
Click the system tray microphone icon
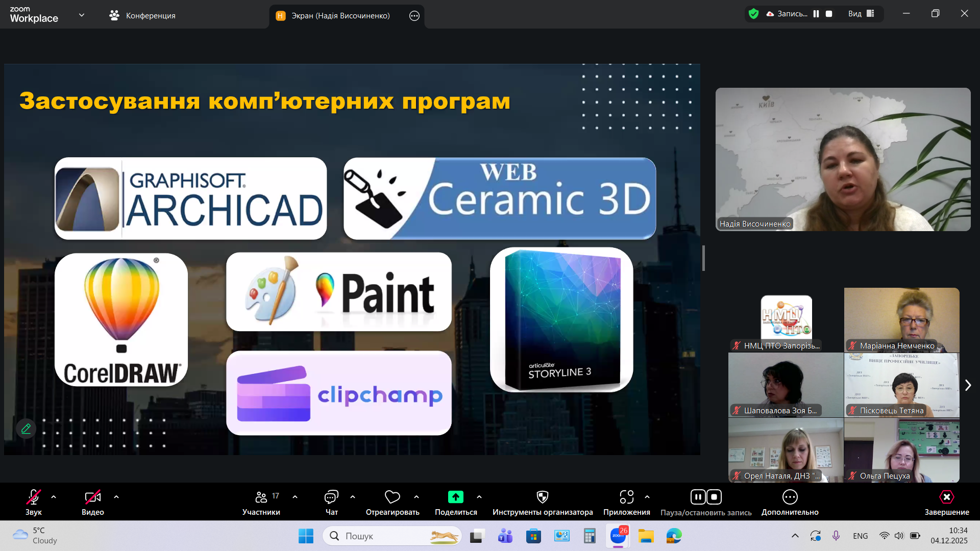(x=836, y=536)
